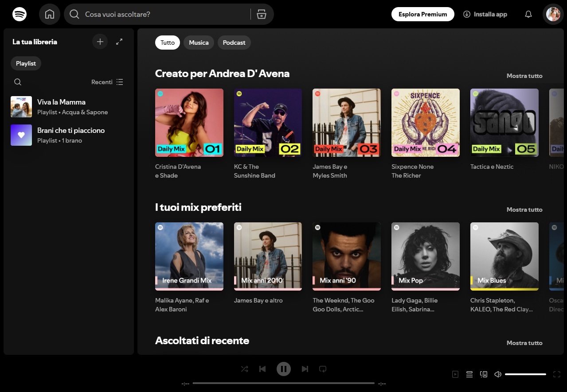Click 'KC & The Sunshine Band' caption

click(x=254, y=171)
